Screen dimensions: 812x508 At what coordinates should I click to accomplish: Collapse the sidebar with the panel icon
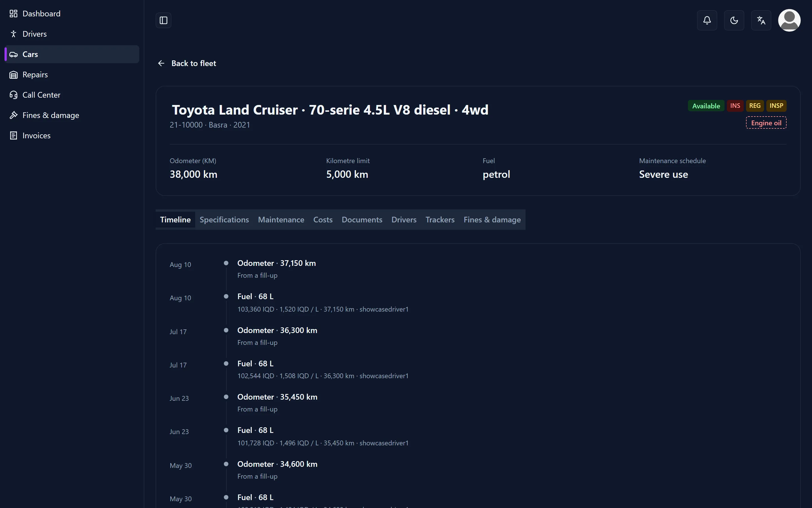click(164, 21)
